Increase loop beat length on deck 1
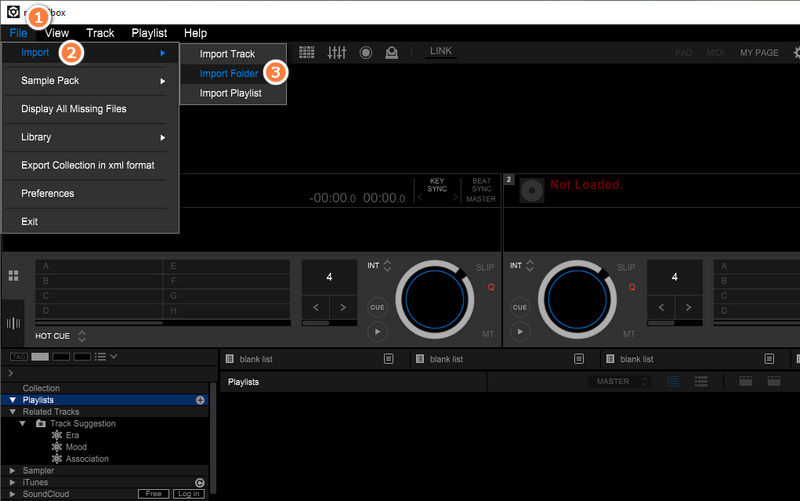Viewport: 800px width, 501px height. pos(343,307)
